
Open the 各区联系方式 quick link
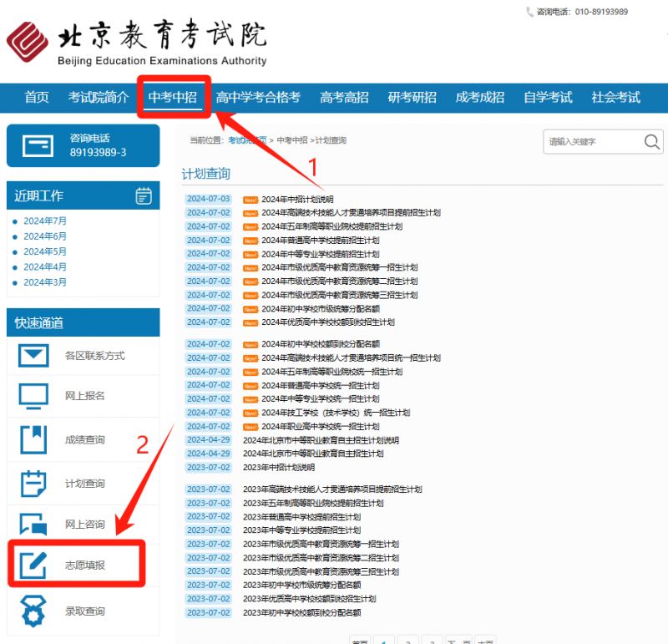(94, 356)
